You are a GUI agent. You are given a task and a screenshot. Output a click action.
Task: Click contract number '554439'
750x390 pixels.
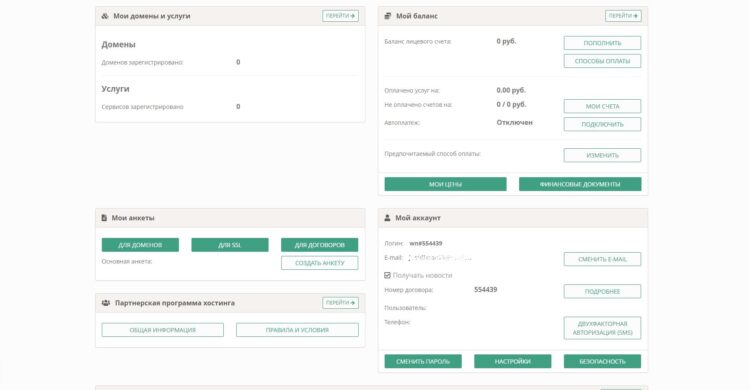pyautogui.click(x=485, y=290)
